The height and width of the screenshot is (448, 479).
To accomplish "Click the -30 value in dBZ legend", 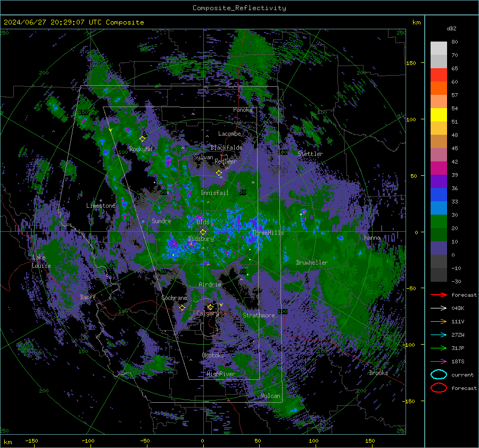I will [x=456, y=281].
